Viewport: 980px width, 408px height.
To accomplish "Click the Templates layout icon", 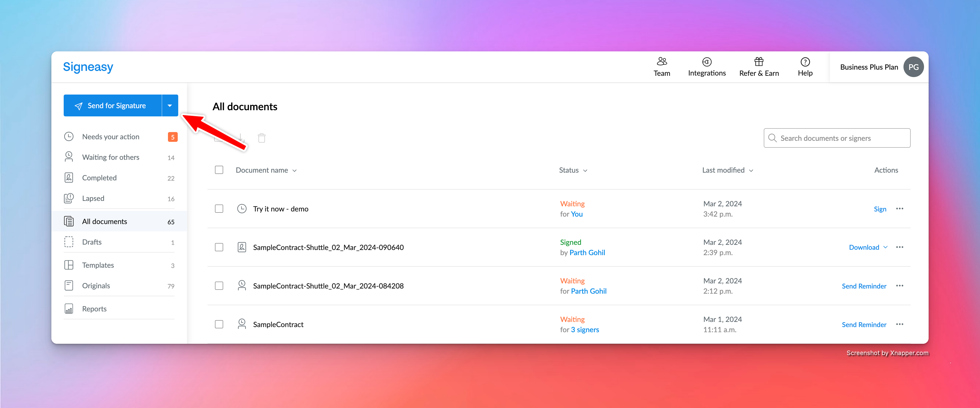I will 69,265.
